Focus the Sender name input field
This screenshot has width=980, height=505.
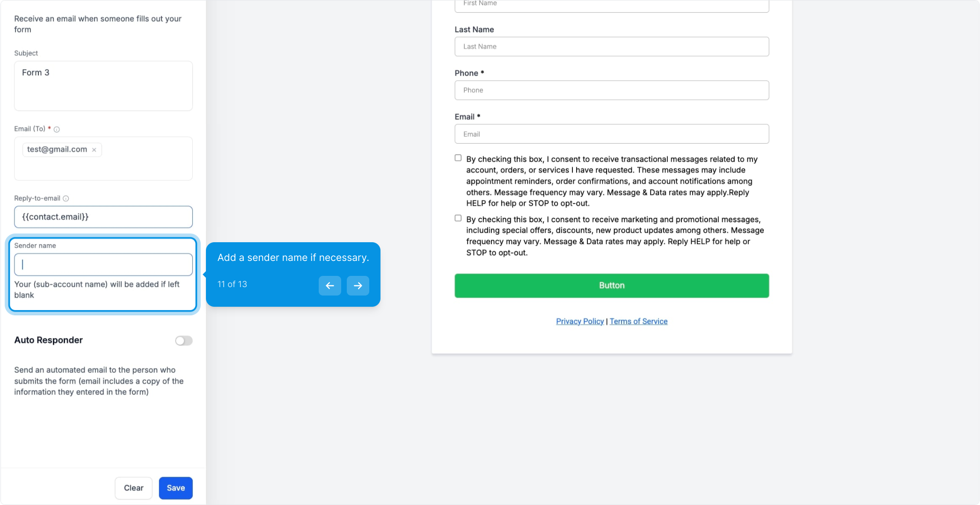tap(103, 265)
